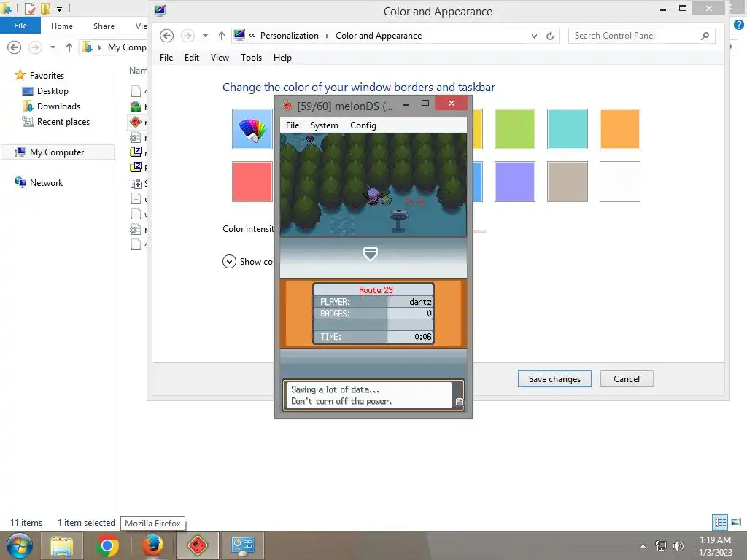Open View menu in Color and Appearance
The width and height of the screenshot is (747, 560).
[220, 58]
